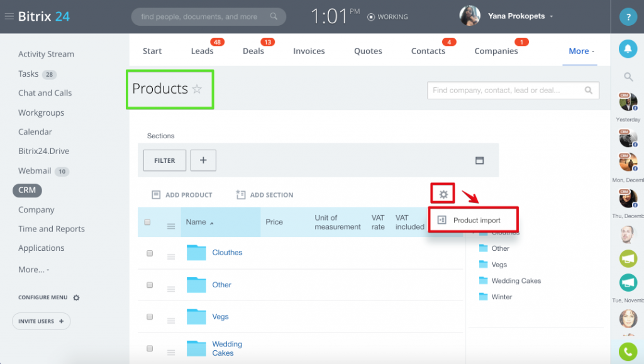Open the Vegs row menu handle
This screenshot has height=364, width=644.
tap(171, 321)
